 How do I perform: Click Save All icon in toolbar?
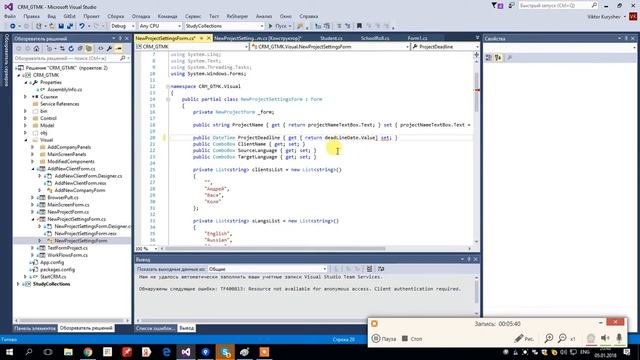[70, 26]
